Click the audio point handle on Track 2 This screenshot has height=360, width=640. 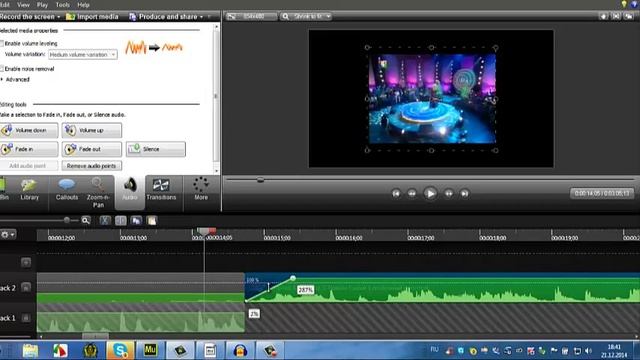293,278
